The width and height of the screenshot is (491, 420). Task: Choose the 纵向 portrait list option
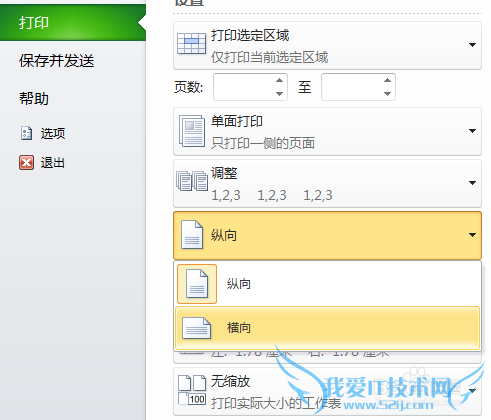pyautogui.click(x=328, y=284)
